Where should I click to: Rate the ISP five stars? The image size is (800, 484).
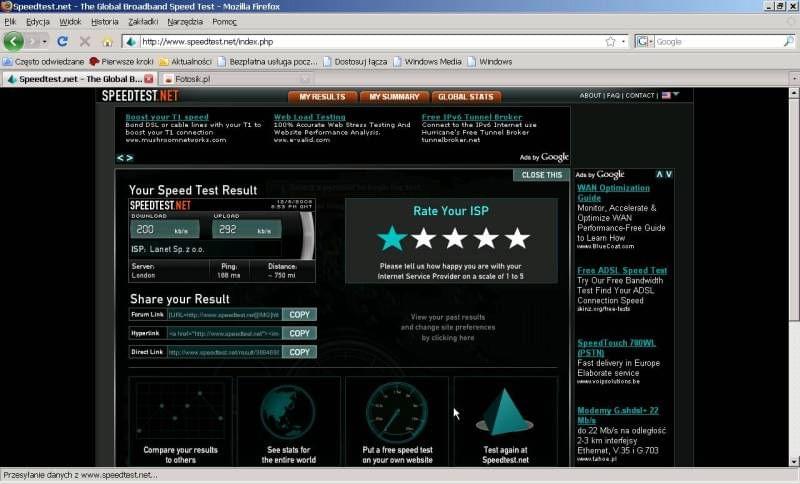[517, 238]
